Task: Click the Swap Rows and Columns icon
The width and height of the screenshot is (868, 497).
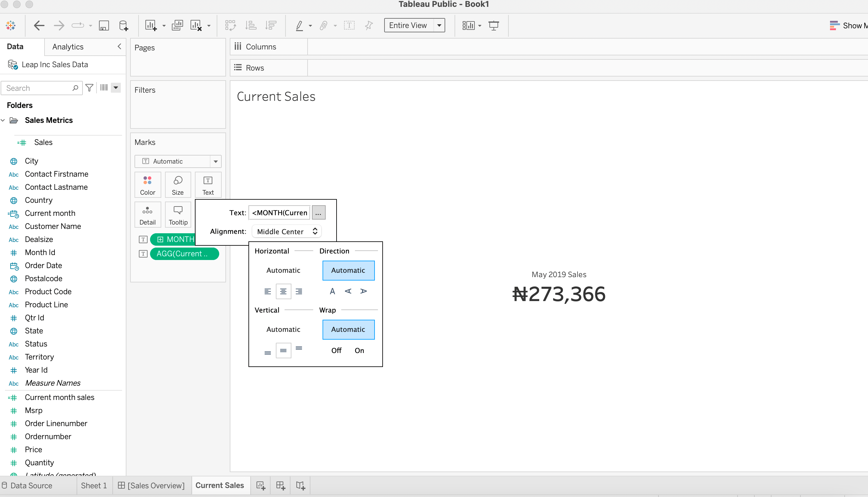Action: click(230, 26)
